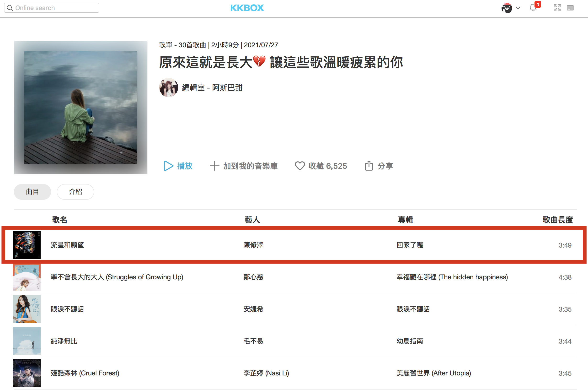Click the playlist cover artwork
This screenshot has width=588, height=390.
pyautogui.click(x=80, y=108)
